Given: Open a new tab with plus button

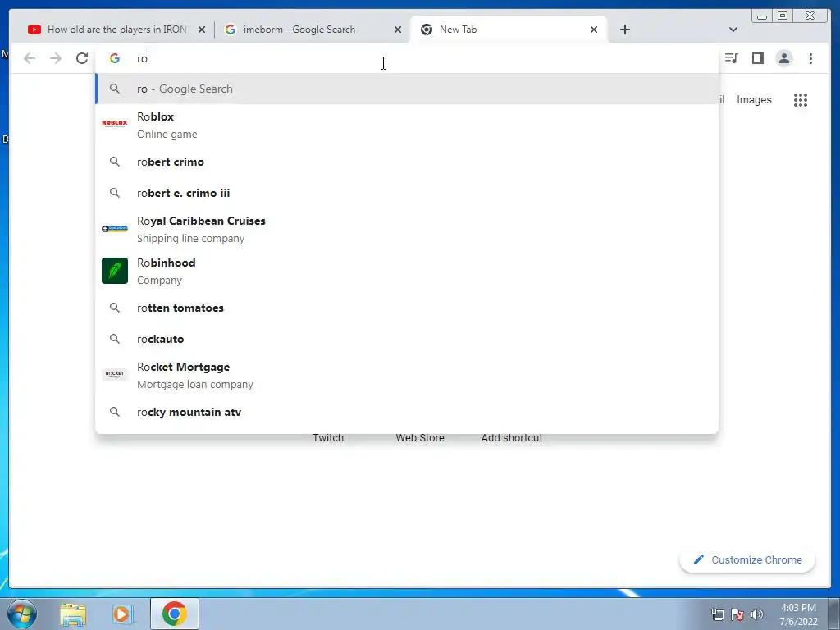Looking at the screenshot, I should click(x=624, y=30).
